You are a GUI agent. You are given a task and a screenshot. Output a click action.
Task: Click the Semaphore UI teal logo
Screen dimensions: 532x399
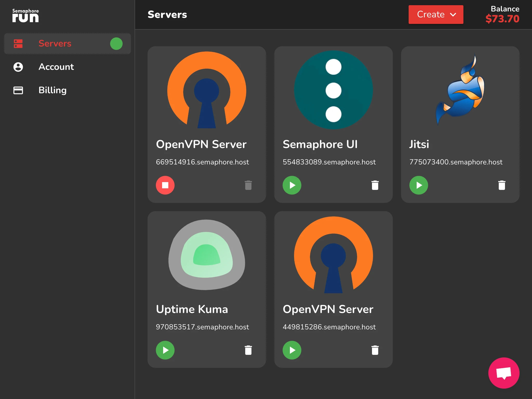tap(334, 90)
